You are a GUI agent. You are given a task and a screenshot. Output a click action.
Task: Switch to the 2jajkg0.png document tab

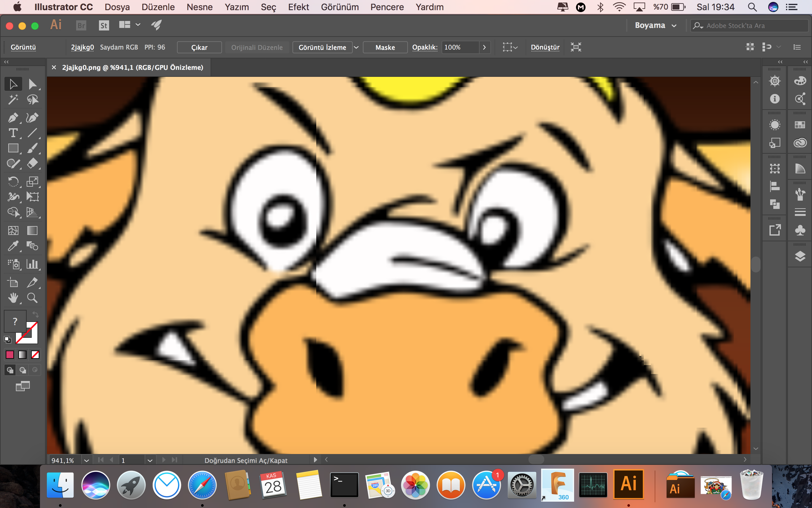tap(133, 68)
